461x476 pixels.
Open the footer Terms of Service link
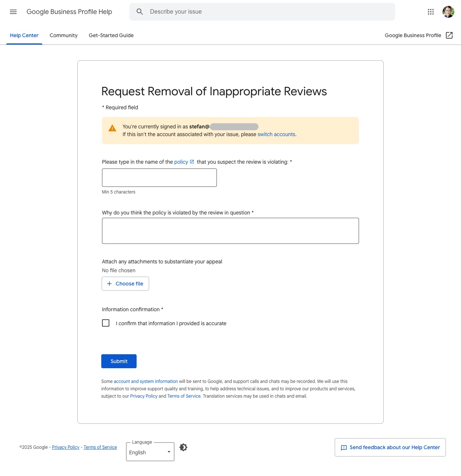100,447
